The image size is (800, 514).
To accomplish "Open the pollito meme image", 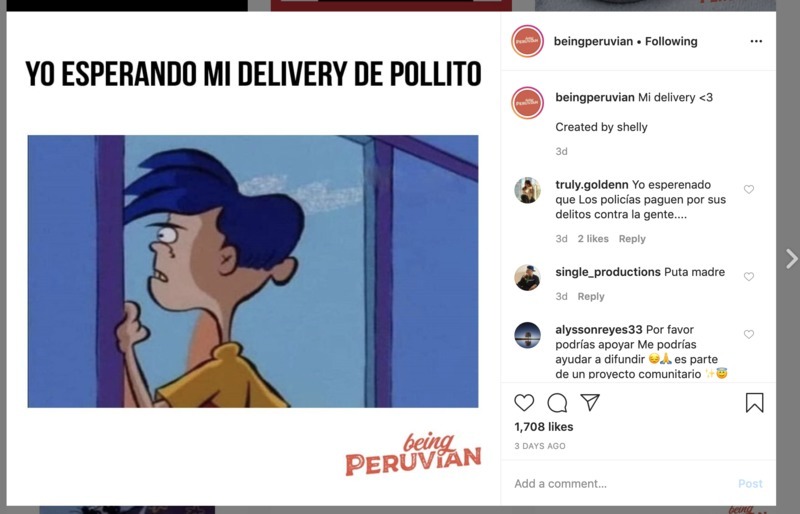I will click(253, 271).
